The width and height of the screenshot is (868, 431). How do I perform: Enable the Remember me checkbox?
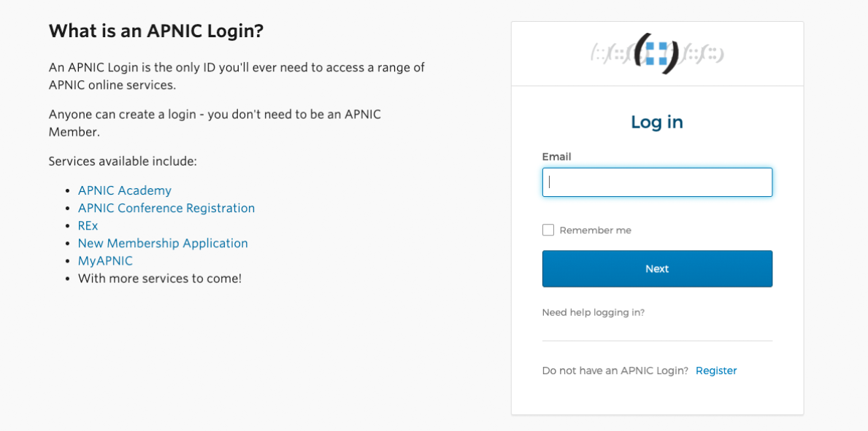tap(548, 230)
